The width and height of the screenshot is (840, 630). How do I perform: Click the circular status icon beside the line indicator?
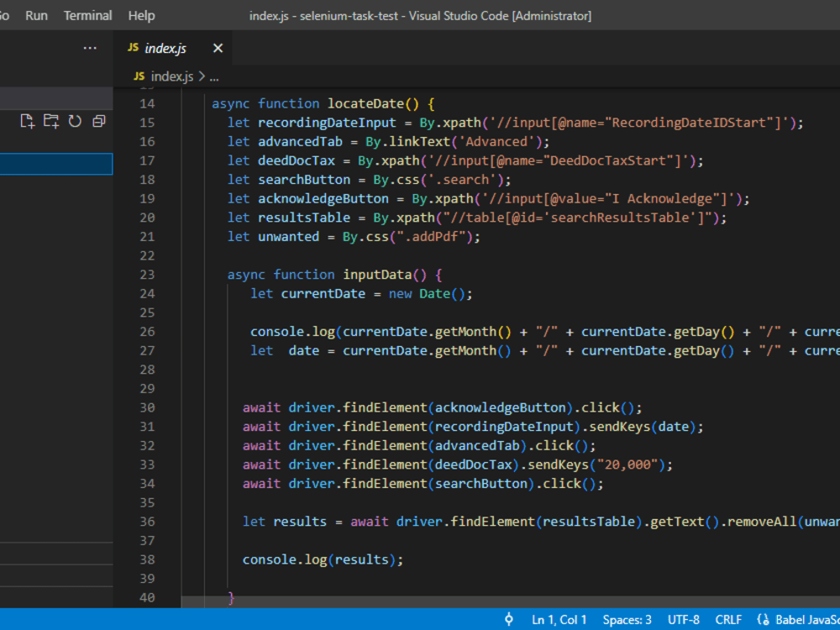point(510,619)
